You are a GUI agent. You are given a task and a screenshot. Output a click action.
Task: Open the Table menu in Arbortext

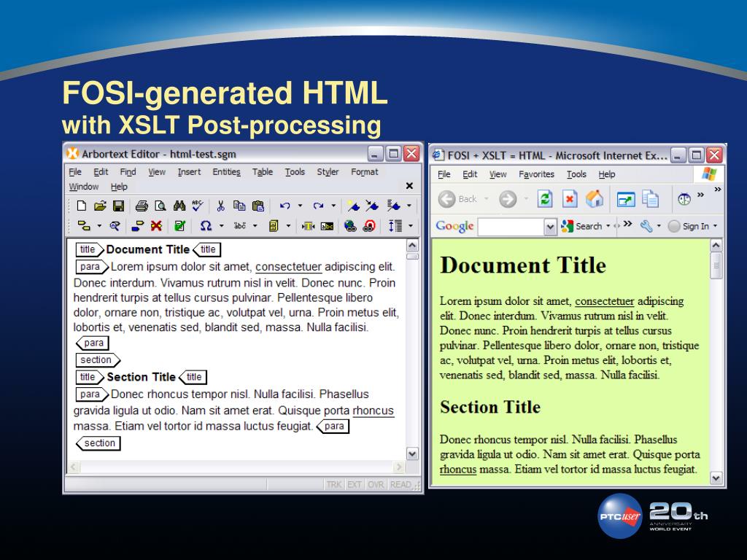click(x=263, y=172)
